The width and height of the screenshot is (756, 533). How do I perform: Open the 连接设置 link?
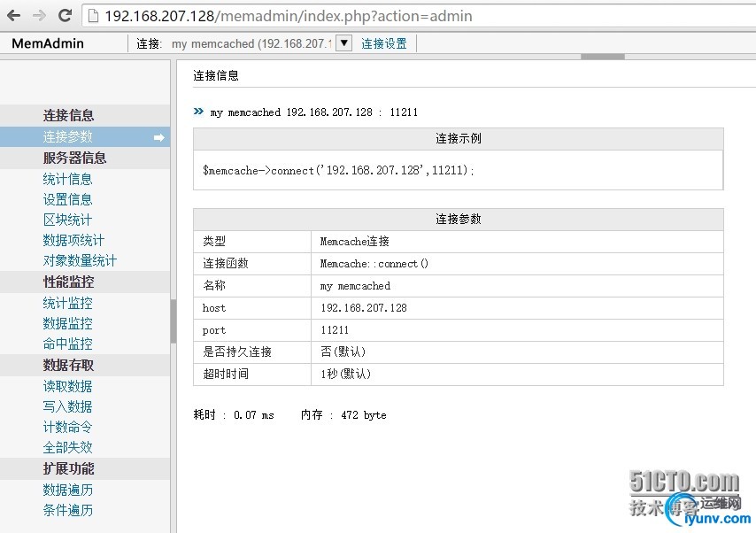(384, 43)
